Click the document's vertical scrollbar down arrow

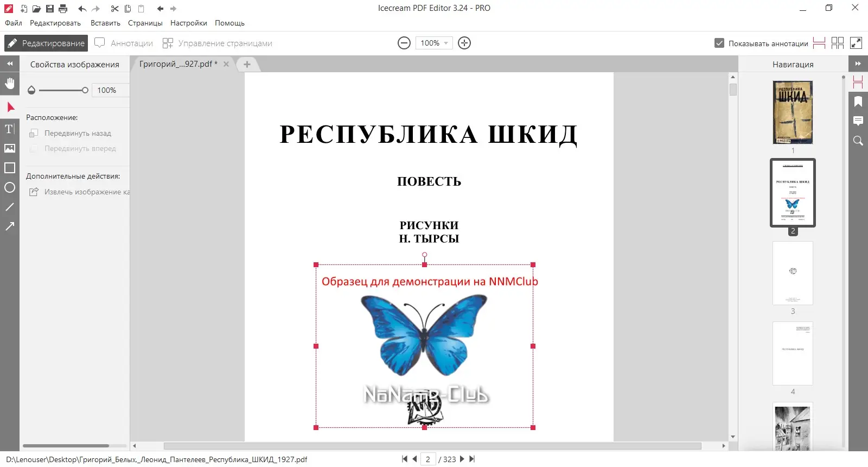point(733,437)
